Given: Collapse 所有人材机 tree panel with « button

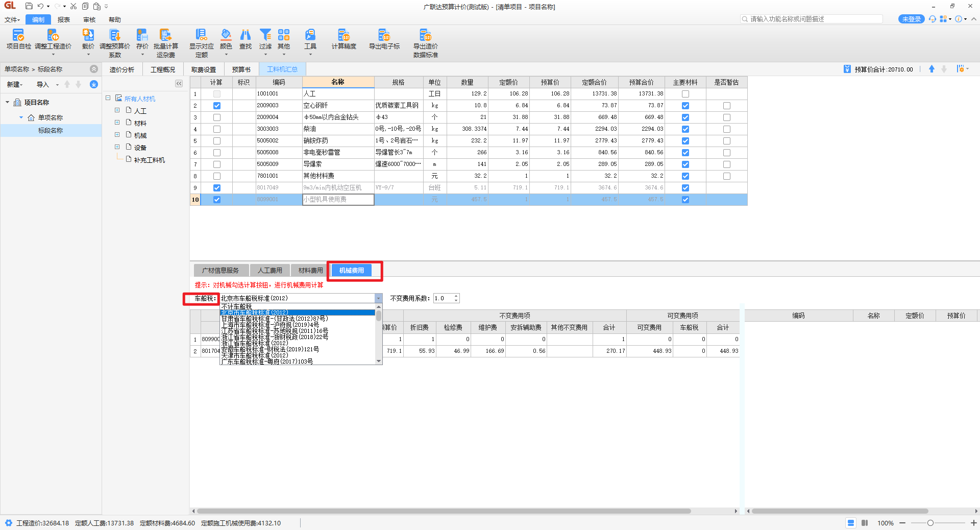Looking at the screenshot, I should [179, 83].
